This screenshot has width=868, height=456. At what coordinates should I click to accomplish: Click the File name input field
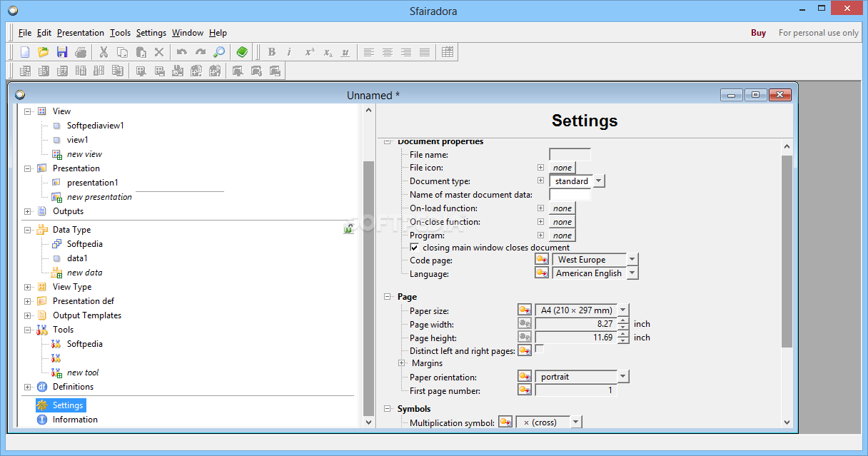tap(570, 154)
